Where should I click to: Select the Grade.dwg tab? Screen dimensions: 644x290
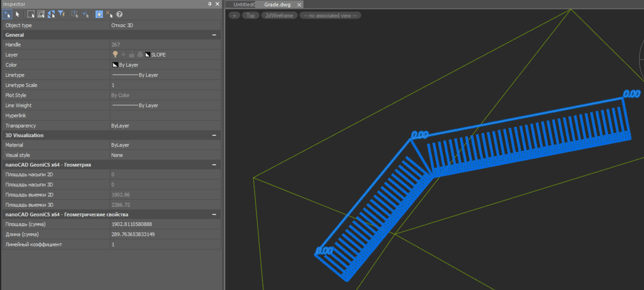click(x=277, y=4)
